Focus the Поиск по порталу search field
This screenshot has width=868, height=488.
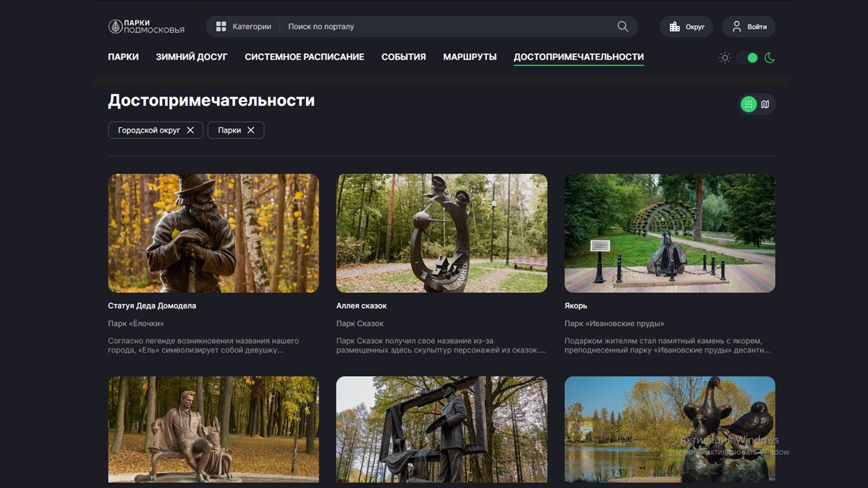448,26
